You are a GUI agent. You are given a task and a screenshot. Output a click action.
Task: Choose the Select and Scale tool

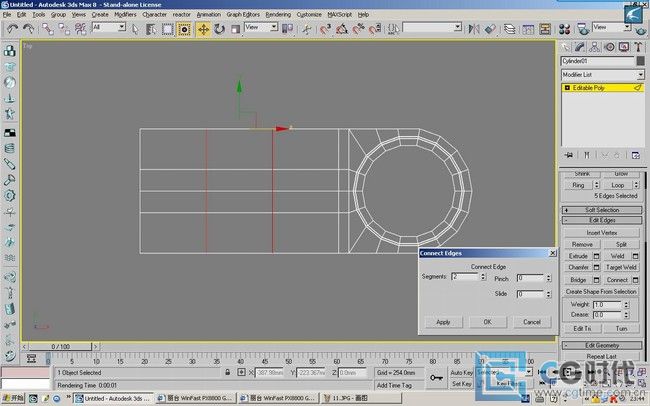pyautogui.click(x=235, y=29)
